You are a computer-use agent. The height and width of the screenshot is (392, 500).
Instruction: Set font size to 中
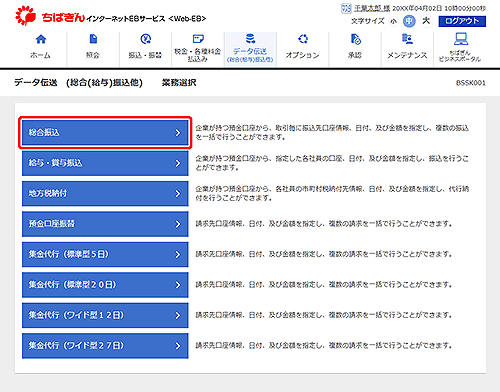pyautogui.click(x=409, y=21)
